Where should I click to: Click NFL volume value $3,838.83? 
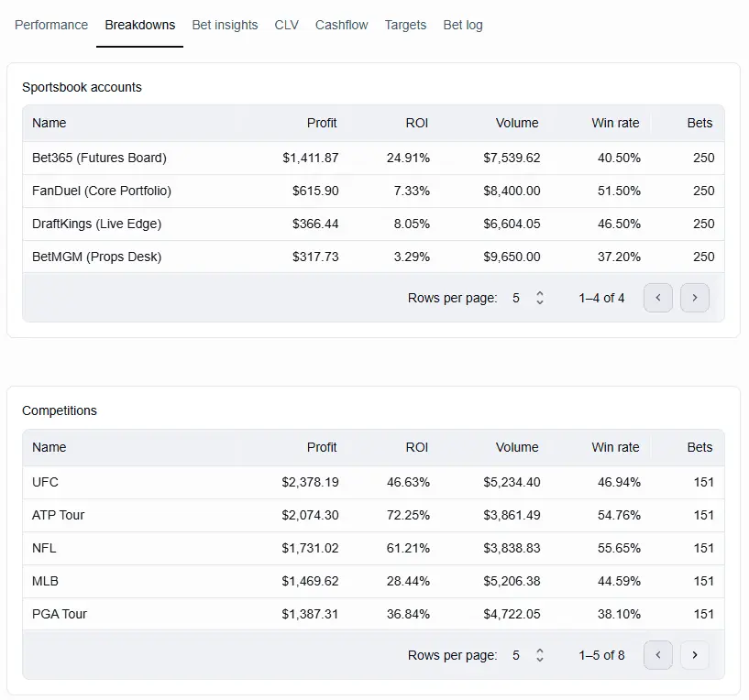pyautogui.click(x=512, y=548)
